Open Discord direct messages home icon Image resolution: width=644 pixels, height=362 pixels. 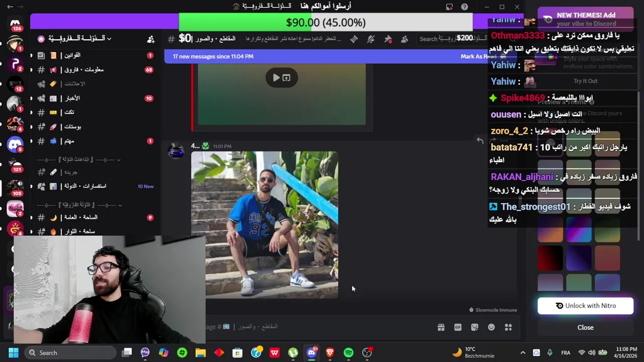click(15, 24)
